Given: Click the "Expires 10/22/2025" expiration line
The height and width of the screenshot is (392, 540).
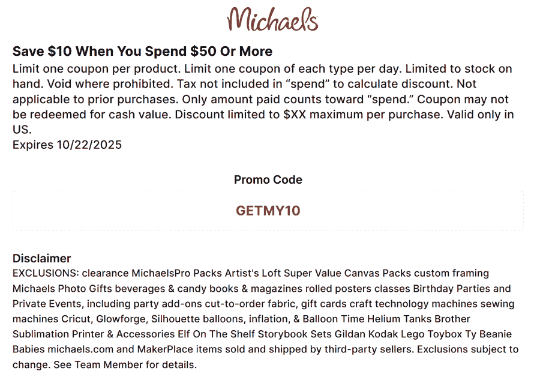Looking at the screenshot, I should (67, 145).
